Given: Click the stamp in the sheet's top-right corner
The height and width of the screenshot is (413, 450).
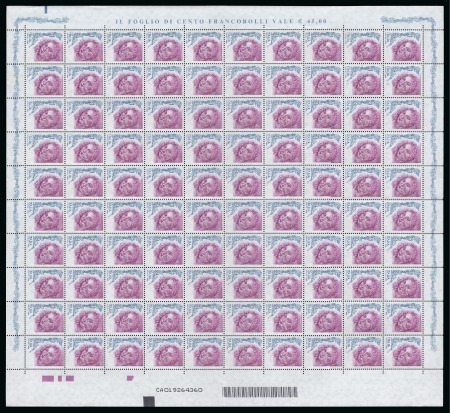Looking at the screenshot, I should click(404, 47).
